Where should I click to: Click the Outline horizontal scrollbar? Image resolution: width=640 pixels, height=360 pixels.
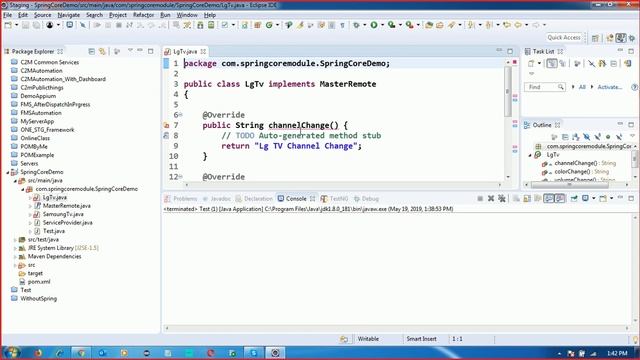pos(569,185)
